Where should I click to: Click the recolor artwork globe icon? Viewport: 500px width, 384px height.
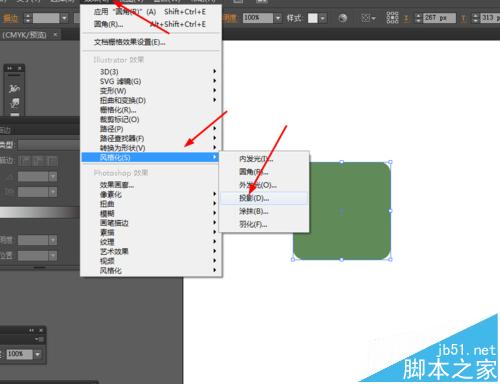[343, 18]
